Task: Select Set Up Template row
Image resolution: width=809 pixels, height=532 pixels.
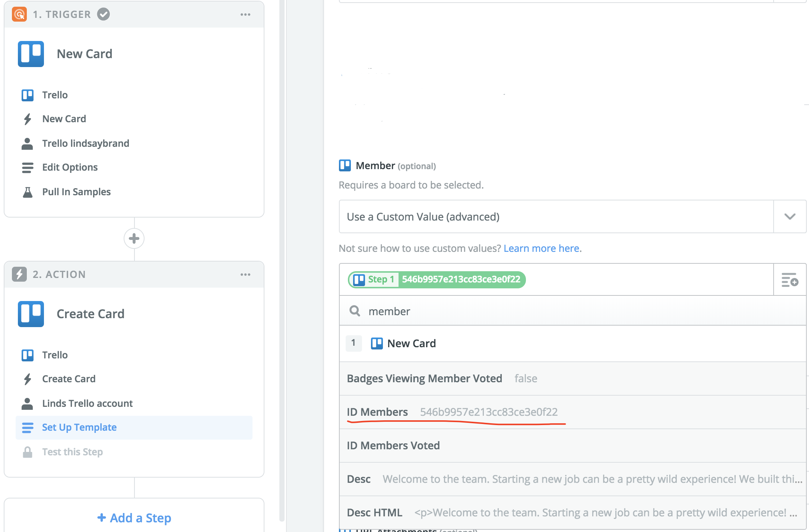Action: click(x=134, y=427)
